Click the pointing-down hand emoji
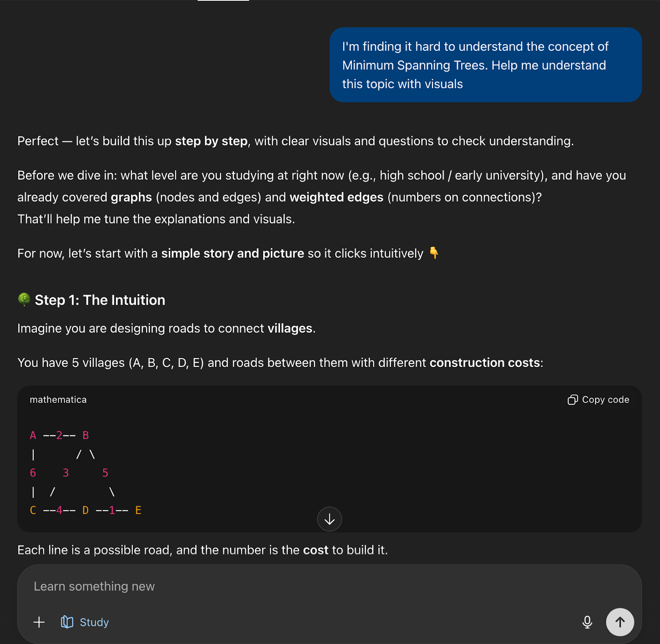This screenshot has width=660, height=644. coord(434,252)
